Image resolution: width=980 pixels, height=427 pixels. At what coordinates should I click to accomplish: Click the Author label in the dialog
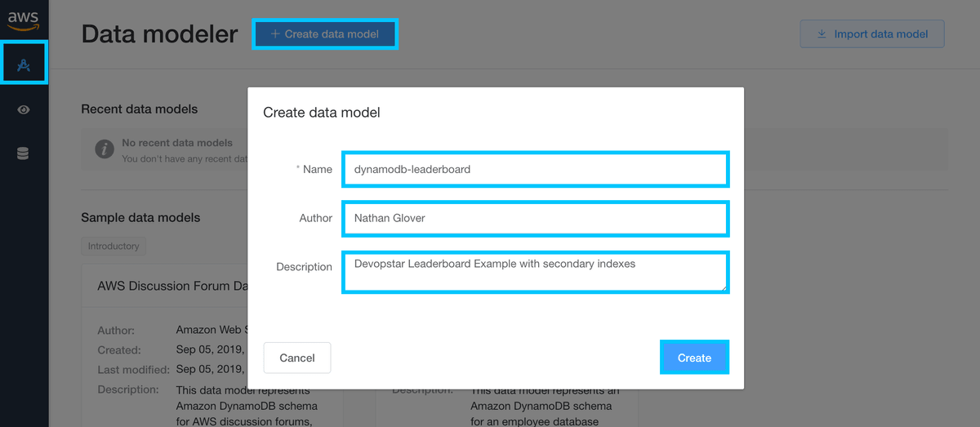pyautogui.click(x=315, y=218)
